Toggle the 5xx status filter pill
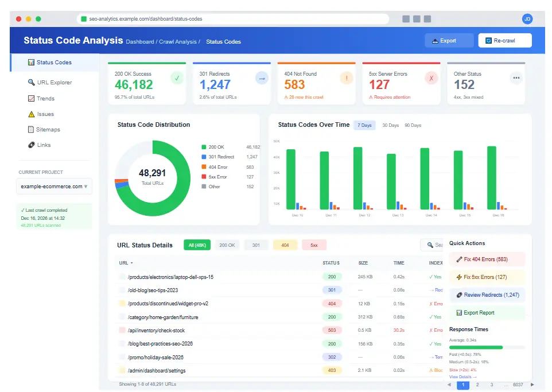The image size is (552, 392). pos(313,245)
